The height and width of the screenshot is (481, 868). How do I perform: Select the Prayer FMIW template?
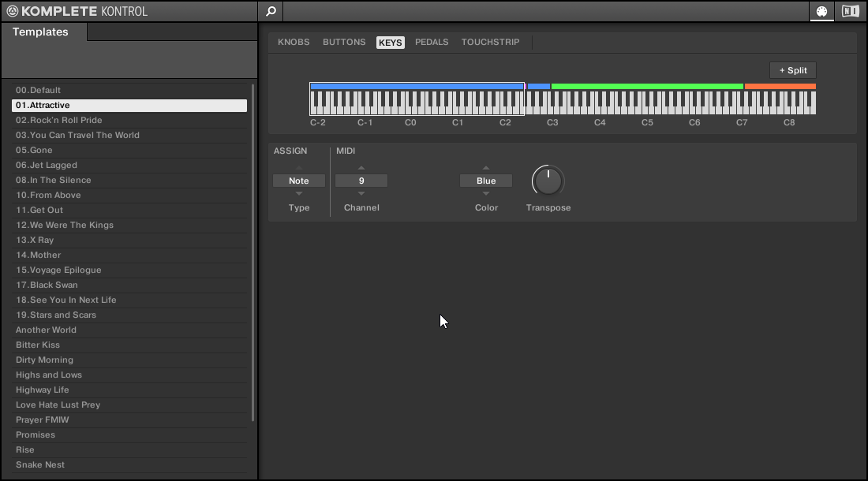click(129, 419)
